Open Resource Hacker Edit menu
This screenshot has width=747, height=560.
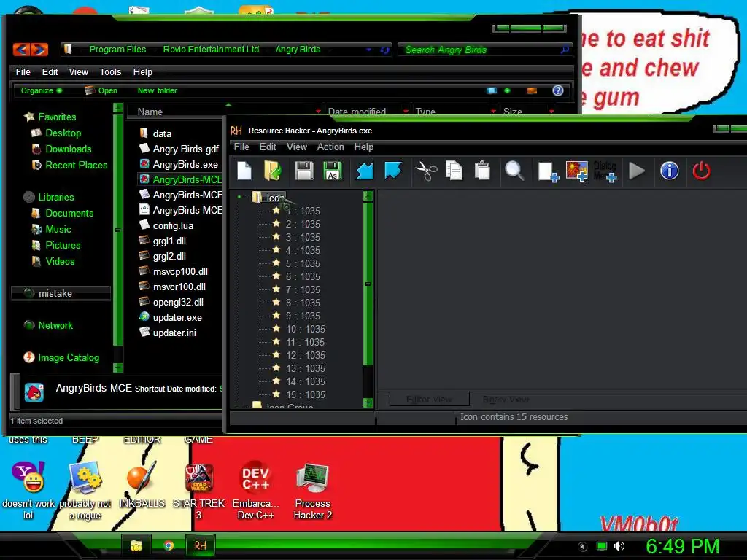[x=268, y=147]
